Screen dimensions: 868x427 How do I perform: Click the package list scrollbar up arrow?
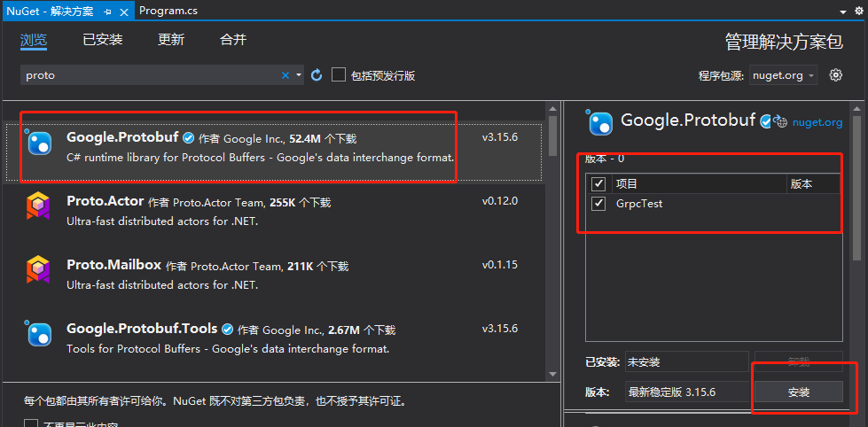click(x=552, y=108)
